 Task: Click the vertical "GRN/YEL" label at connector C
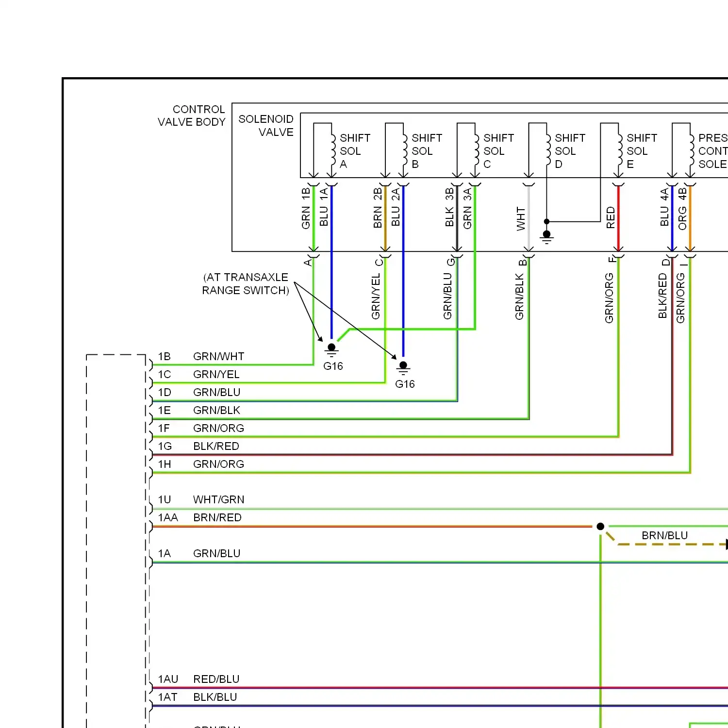point(376,297)
